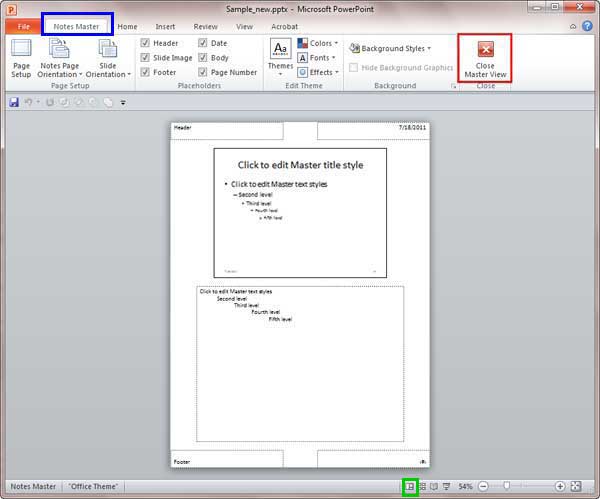This screenshot has height=499, width=600.
Task: Select the page number placeholder
Action: click(x=373, y=459)
